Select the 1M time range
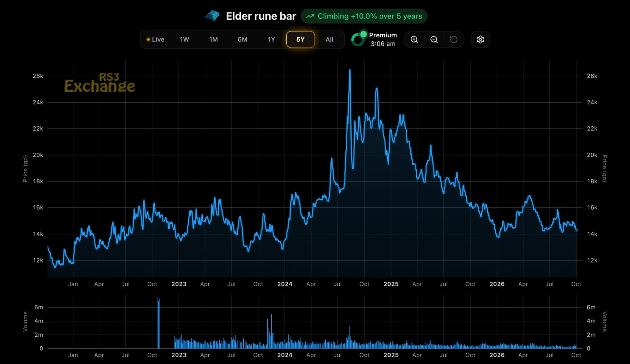Screen dimensions: 630x364 pyautogui.click(x=213, y=39)
